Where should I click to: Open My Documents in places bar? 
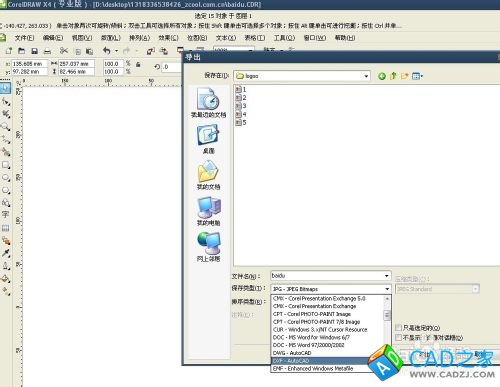(x=208, y=175)
